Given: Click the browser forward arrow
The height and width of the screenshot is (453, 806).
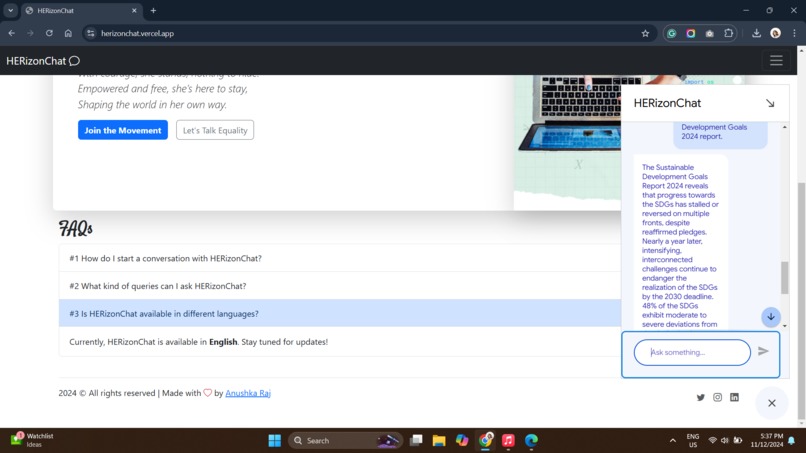Looking at the screenshot, I should [30, 33].
